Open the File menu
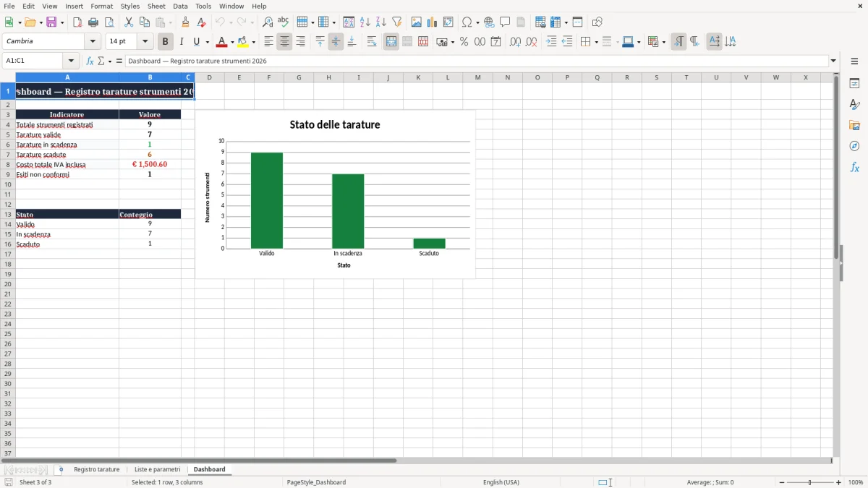 point(9,6)
